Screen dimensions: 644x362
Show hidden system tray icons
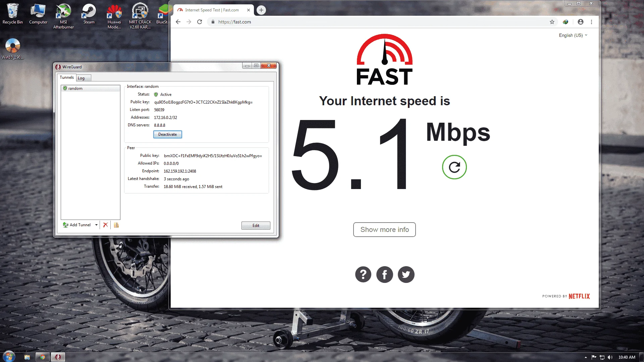[x=586, y=357]
